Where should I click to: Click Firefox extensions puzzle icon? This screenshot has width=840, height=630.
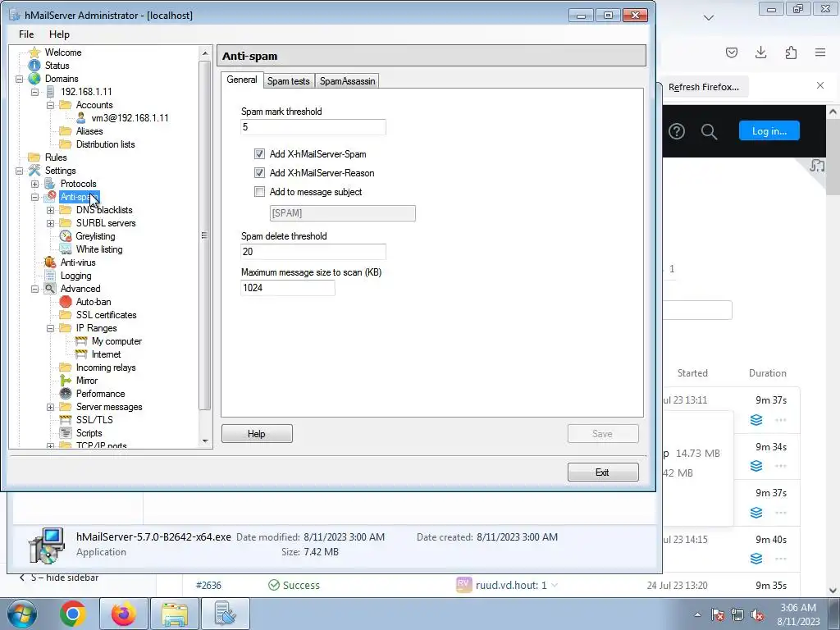tap(791, 52)
